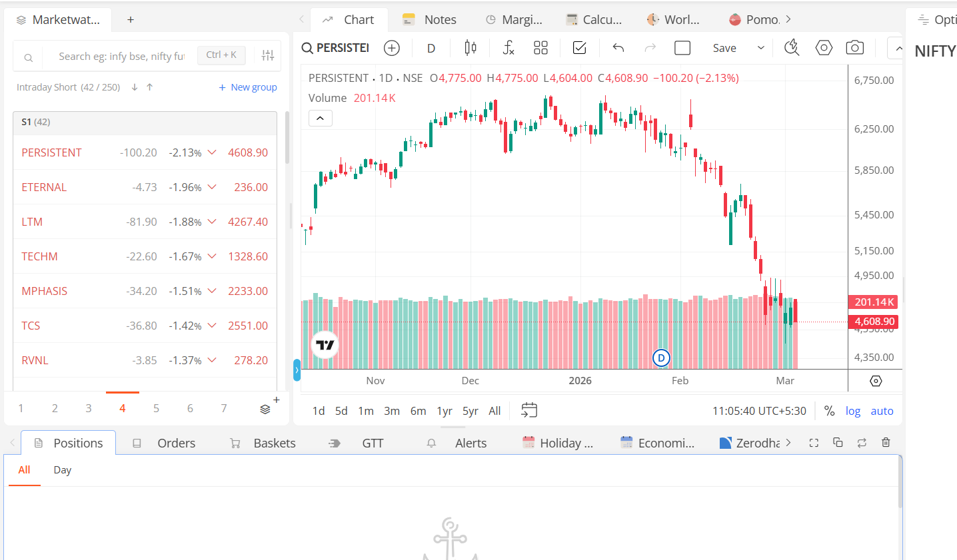Toggle the log scale option
This screenshot has width=957, height=560.
tap(853, 411)
